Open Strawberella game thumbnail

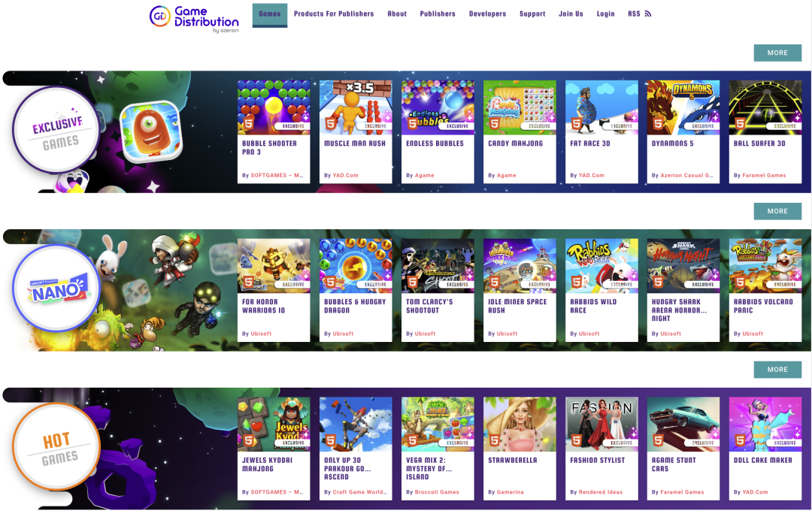tap(520, 424)
